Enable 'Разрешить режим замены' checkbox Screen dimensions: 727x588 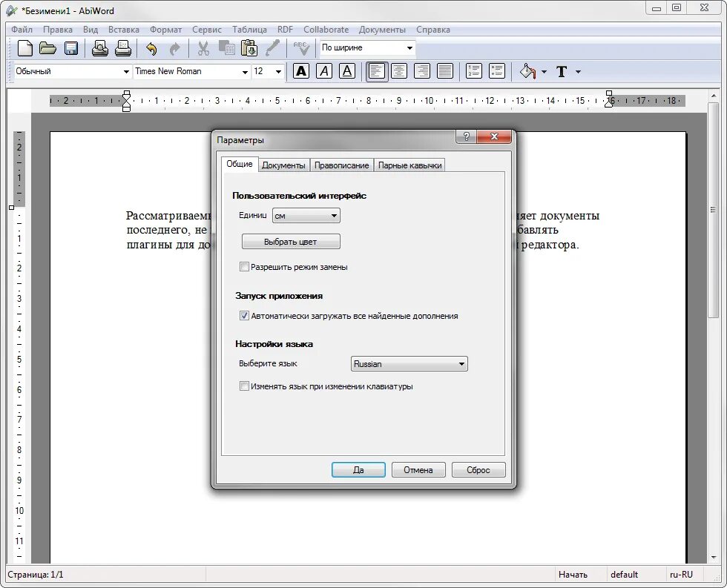pyautogui.click(x=244, y=266)
